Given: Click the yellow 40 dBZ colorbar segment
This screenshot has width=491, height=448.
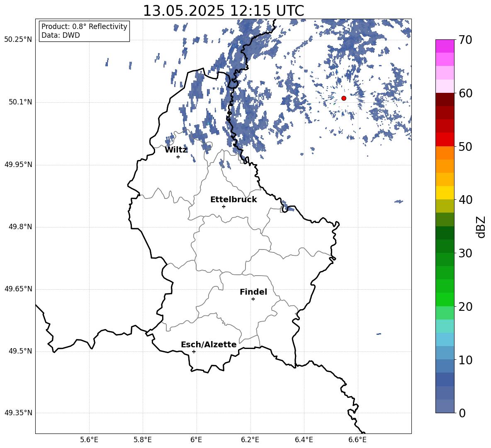Looking at the screenshot, I should click(445, 193).
